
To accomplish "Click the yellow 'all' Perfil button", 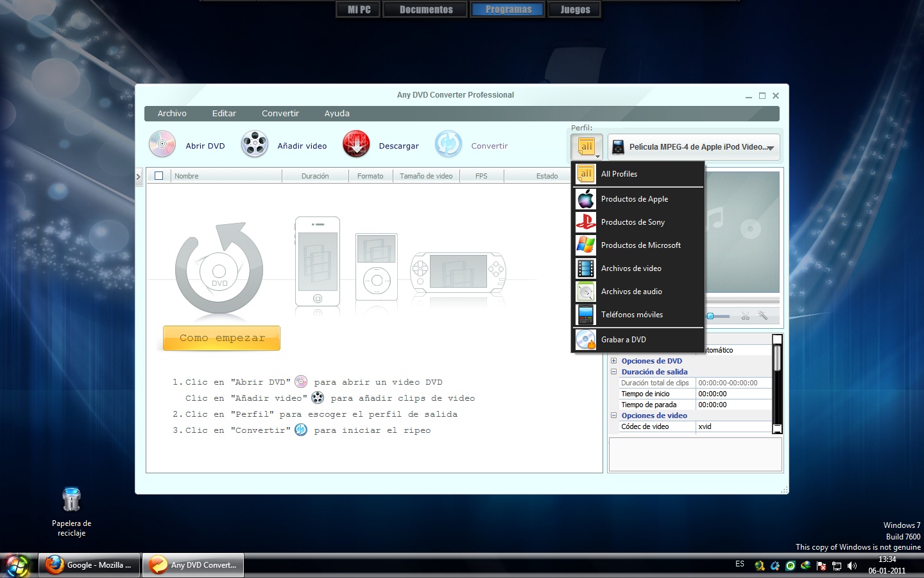I will click(x=586, y=147).
